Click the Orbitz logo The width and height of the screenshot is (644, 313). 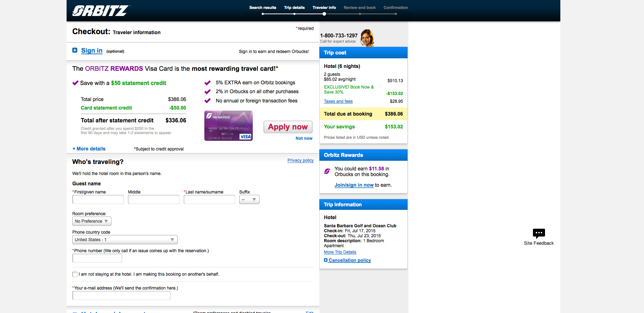[101, 11]
